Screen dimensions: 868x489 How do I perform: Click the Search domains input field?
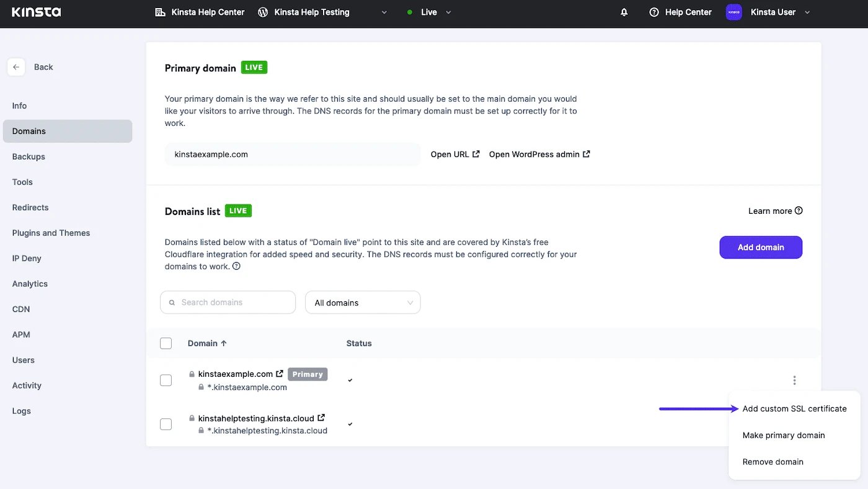[228, 302]
